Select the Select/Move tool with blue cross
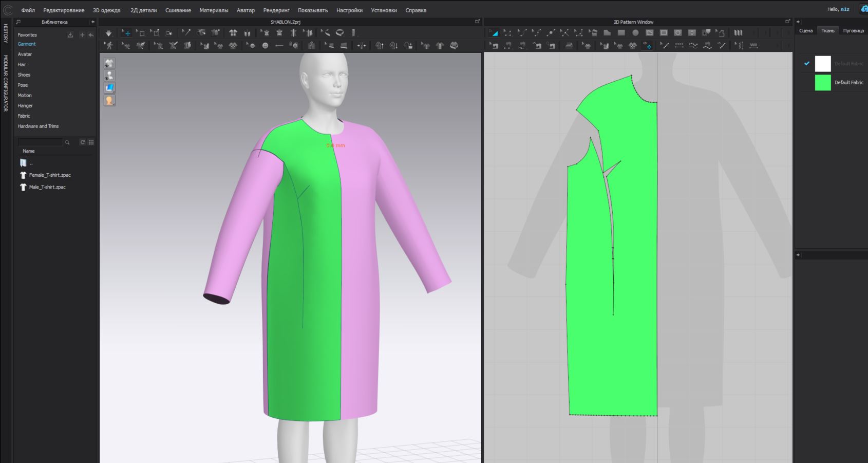The width and height of the screenshot is (868, 463). (126, 33)
